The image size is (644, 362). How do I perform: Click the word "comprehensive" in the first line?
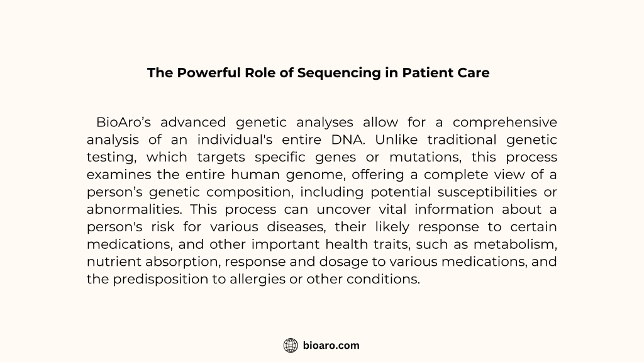tap(505, 123)
